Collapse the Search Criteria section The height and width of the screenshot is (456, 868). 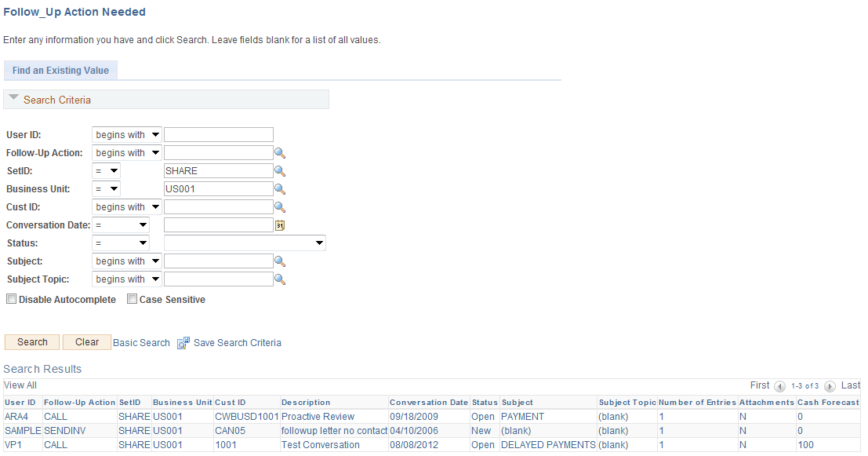pyautogui.click(x=13, y=99)
